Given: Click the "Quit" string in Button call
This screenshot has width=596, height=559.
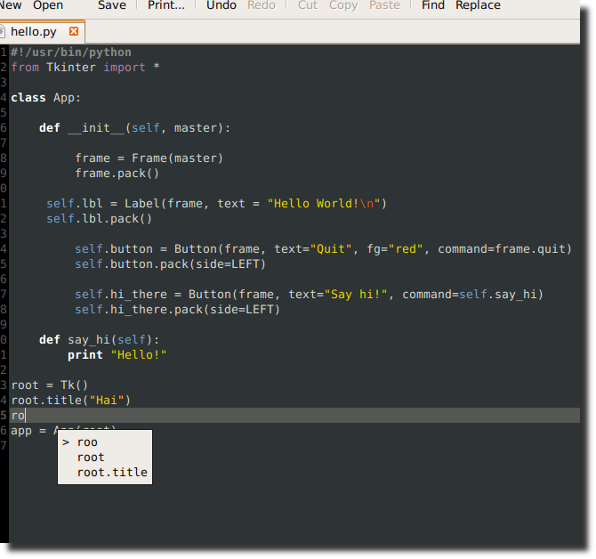Looking at the screenshot, I should coord(331,249).
